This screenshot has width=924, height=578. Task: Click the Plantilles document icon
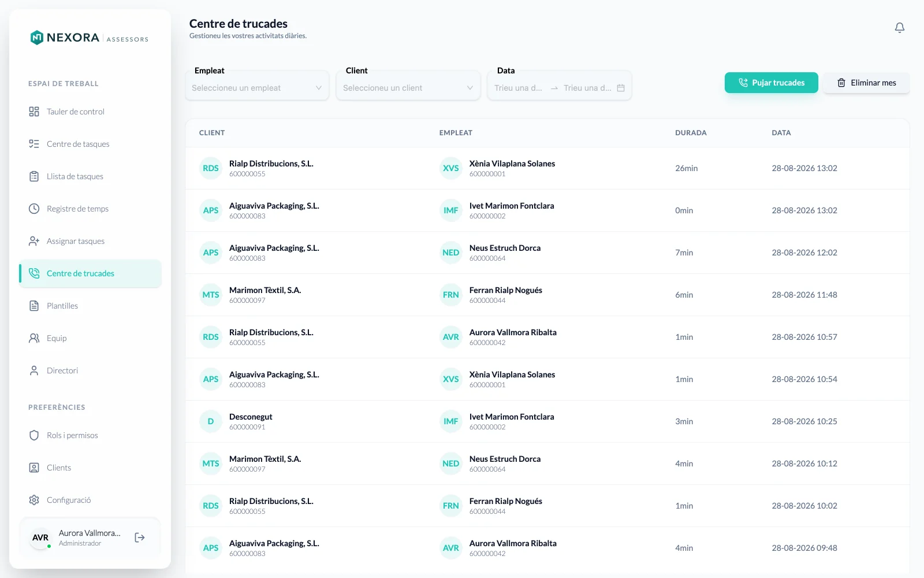point(34,306)
